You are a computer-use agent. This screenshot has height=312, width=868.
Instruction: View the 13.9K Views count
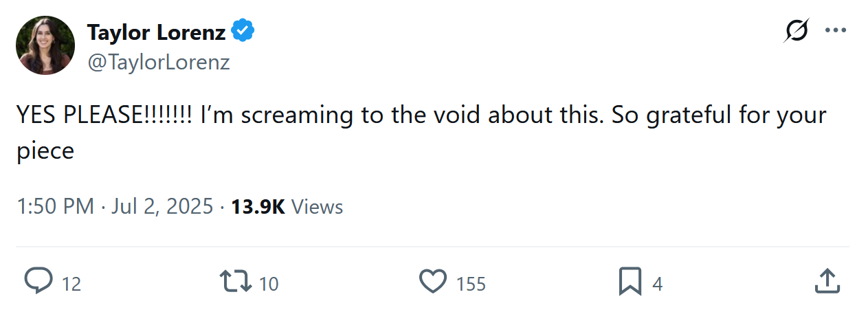pos(287,207)
